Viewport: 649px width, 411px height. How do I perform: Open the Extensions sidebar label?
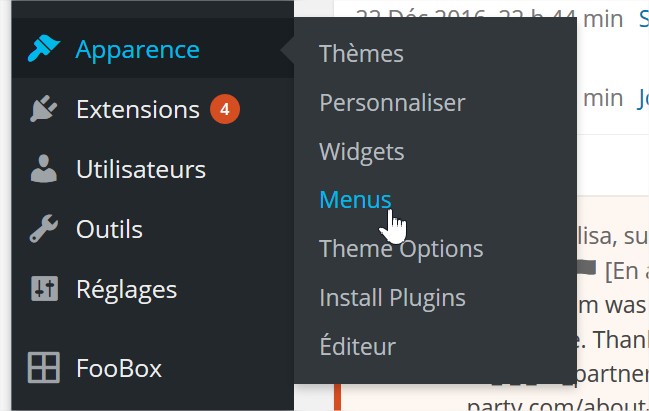tap(138, 109)
